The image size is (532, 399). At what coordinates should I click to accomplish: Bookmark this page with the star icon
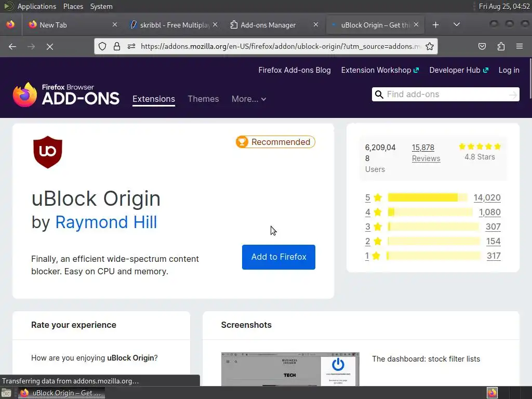coord(430,46)
